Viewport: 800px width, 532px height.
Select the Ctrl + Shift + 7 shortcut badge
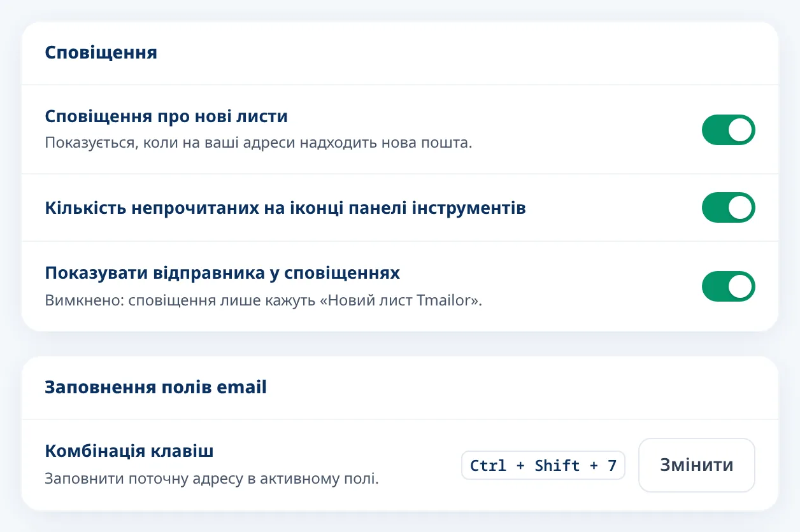click(543, 465)
